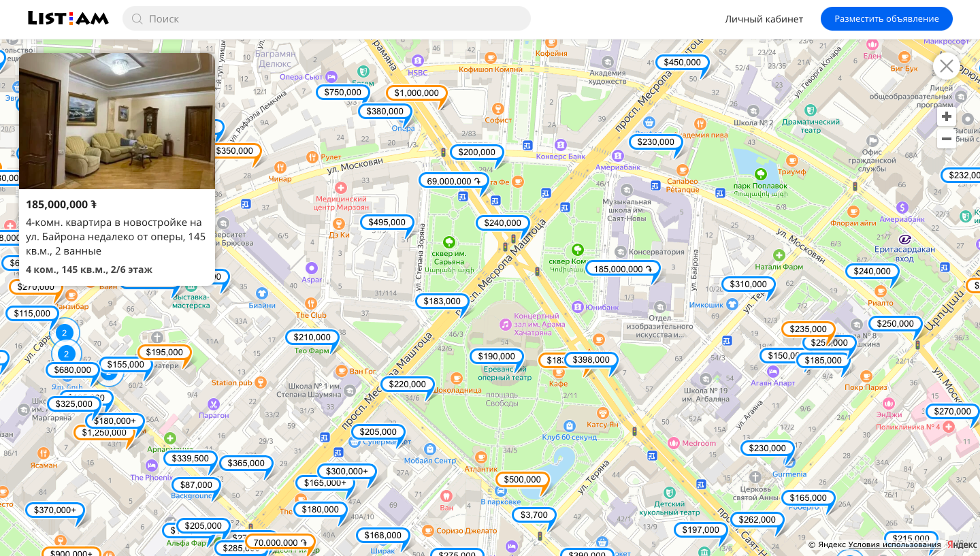Select the $205,000 marker near Супермаркет
Screen dimensions: 980x556
click(378, 432)
